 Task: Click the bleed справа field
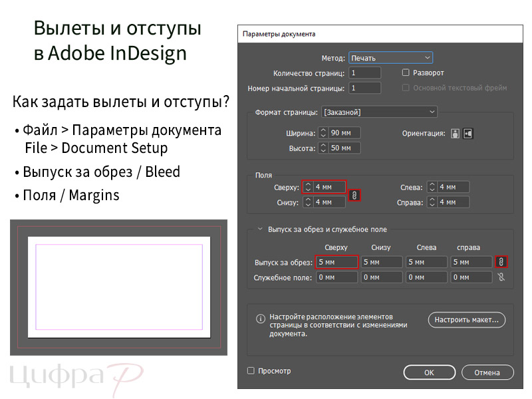click(471, 262)
